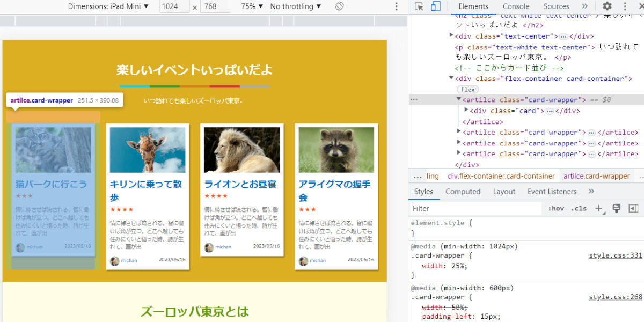Switch to the Sources tab
This screenshot has height=322, width=644.
556,6
